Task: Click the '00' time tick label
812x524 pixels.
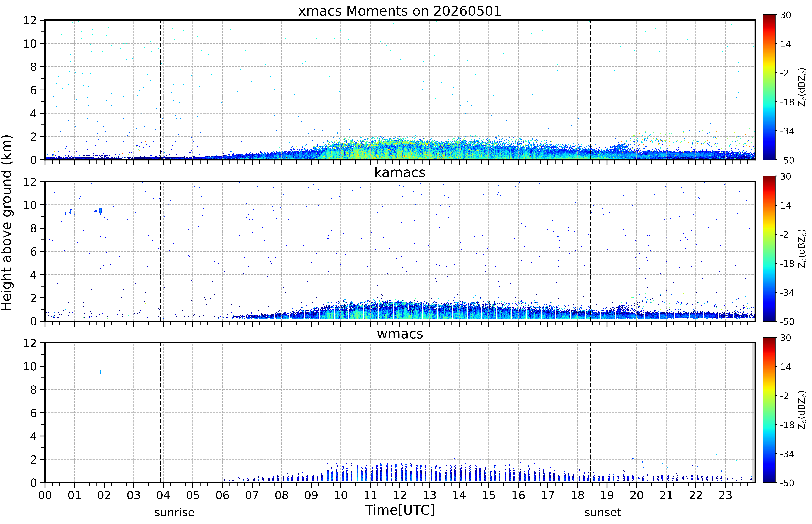Action: (x=45, y=495)
